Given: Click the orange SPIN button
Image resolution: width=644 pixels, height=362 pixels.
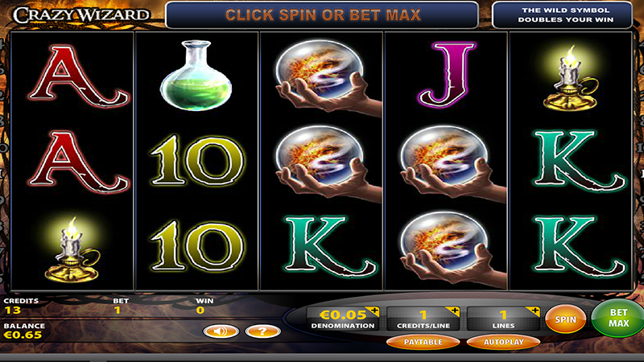Looking at the screenshot, I should point(566,319).
